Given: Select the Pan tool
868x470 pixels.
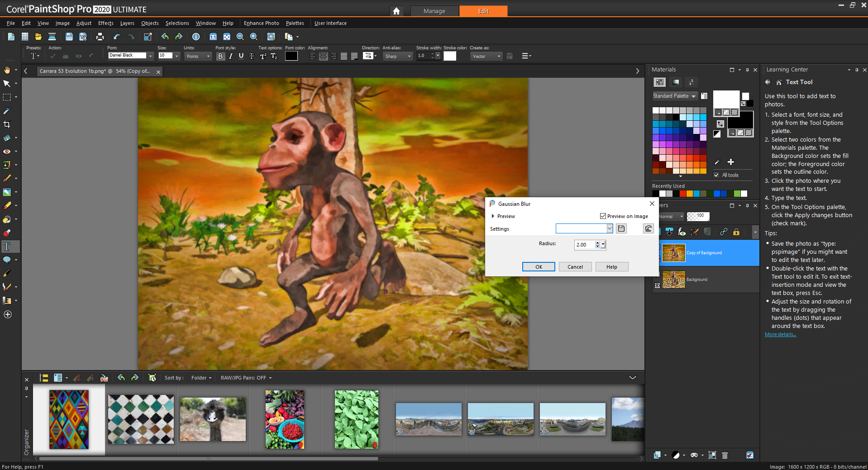Looking at the screenshot, I should (7, 70).
